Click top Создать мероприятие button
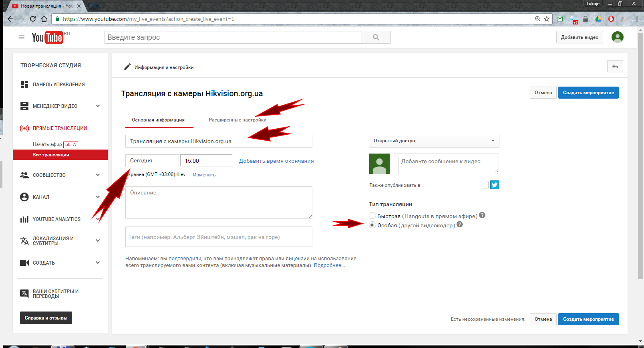 tap(588, 93)
